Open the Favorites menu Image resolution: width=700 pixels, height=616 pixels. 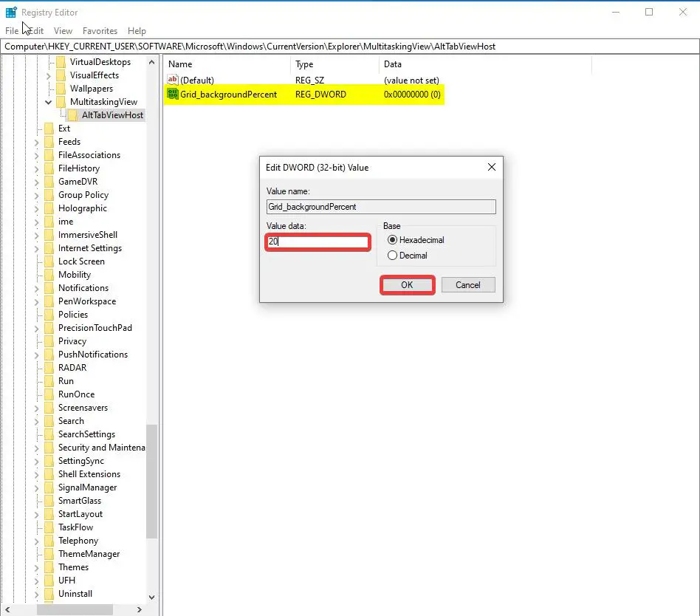(x=100, y=31)
